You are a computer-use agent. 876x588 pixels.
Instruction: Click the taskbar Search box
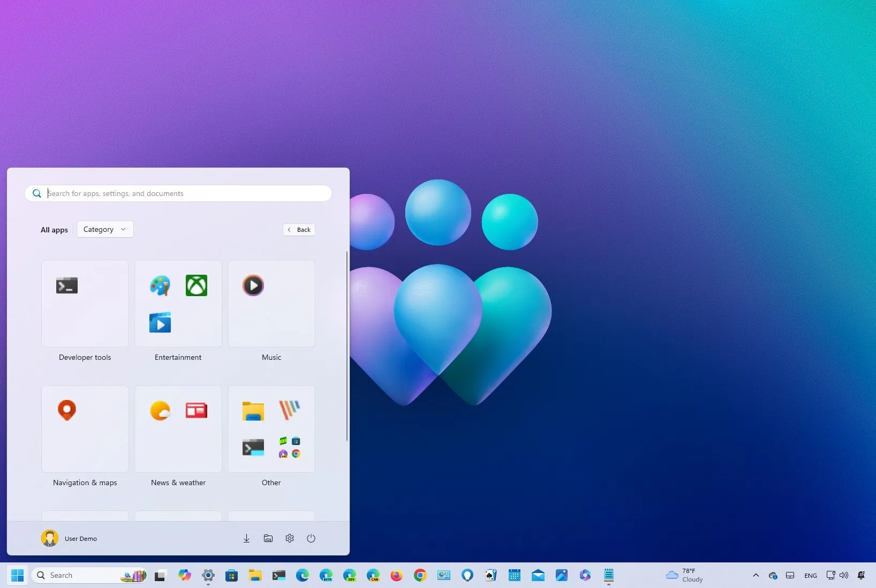point(89,575)
